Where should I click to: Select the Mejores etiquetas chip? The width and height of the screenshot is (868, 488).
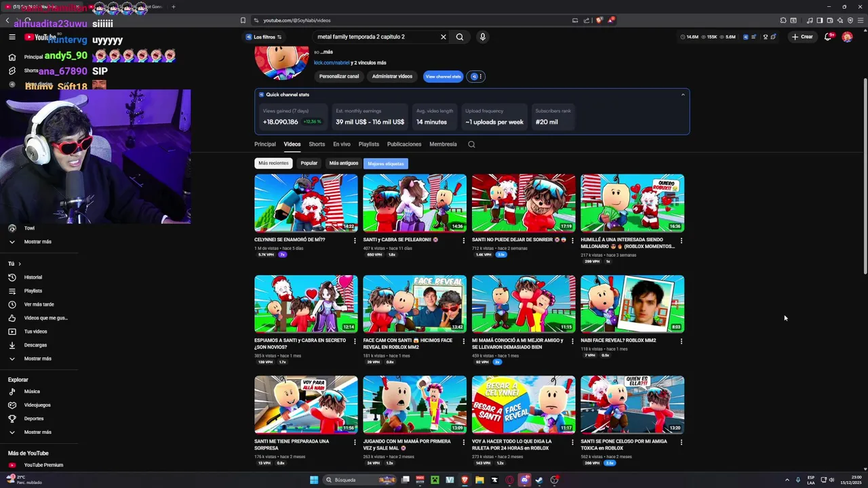click(x=386, y=163)
